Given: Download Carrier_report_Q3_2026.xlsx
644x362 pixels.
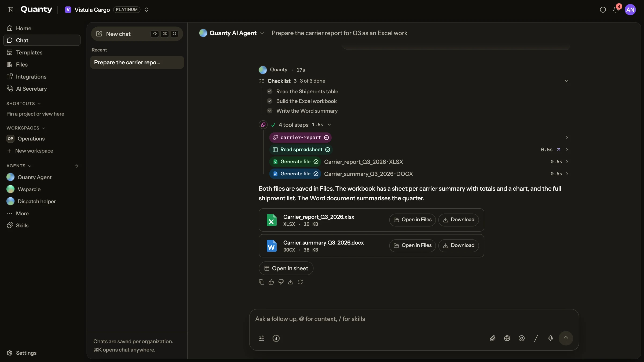Looking at the screenshot, I should pos(459,220).
